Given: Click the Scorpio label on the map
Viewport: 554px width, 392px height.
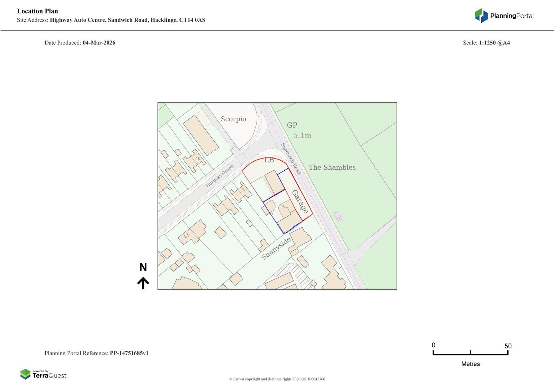Looking at the screenshot, I should click(x=233, y=119).
